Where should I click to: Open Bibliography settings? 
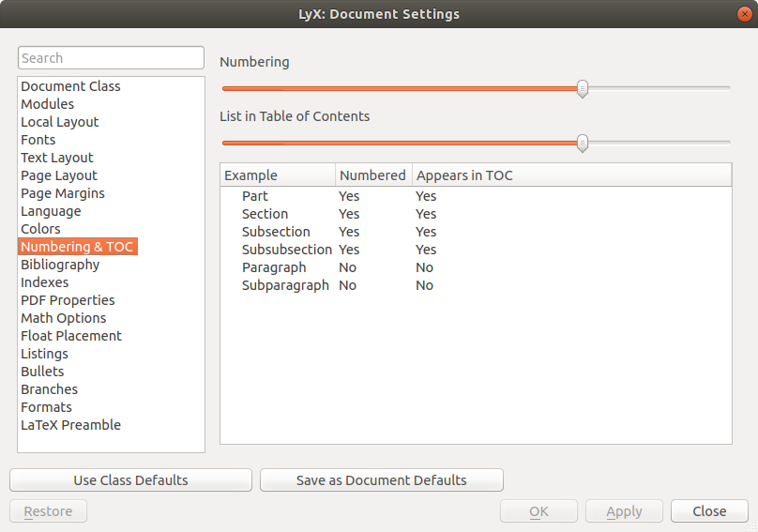[60, 265]
